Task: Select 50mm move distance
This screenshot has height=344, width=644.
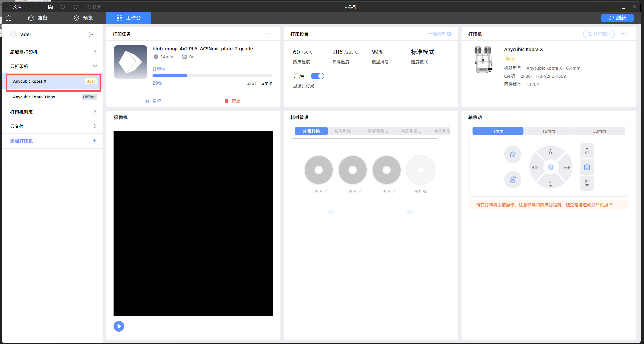Action: 599,131
